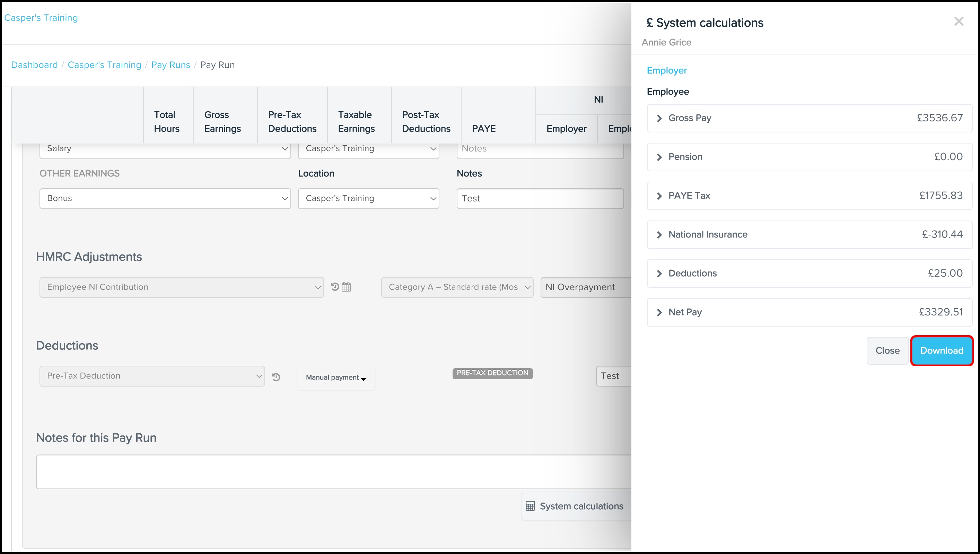
Task: Click the Annie Grice name text
Action: (666, 42)
